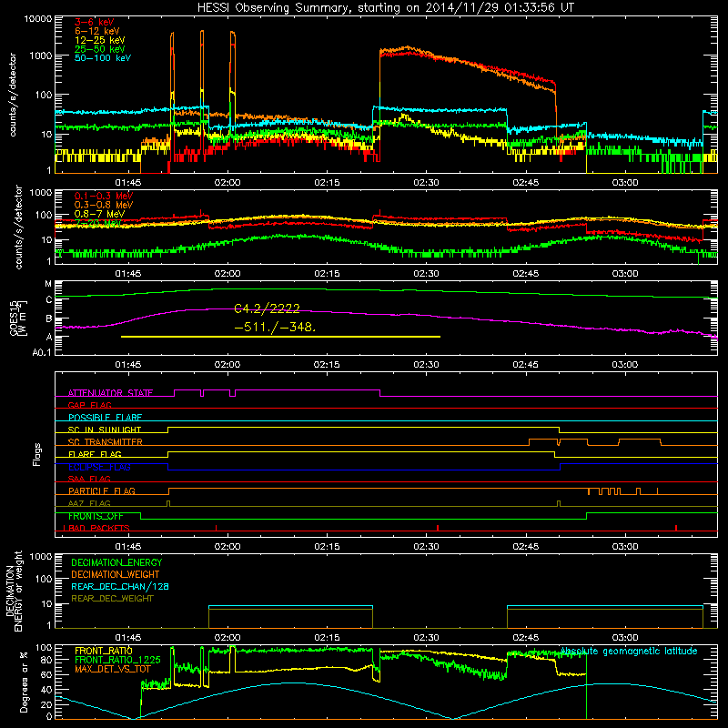Click the dim A47_FLAG label
728x728 pixels.
(89, 503)
